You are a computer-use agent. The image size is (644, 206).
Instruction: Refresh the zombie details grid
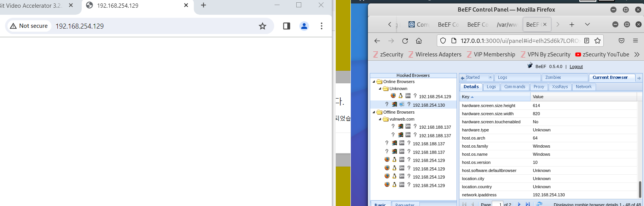pos(539,204)
